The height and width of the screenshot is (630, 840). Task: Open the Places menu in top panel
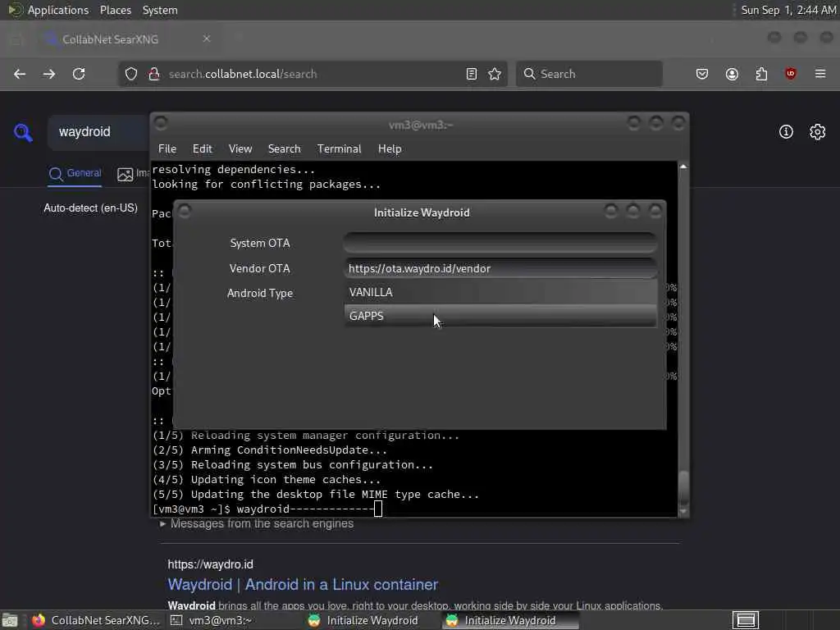(x=116, y=10)
